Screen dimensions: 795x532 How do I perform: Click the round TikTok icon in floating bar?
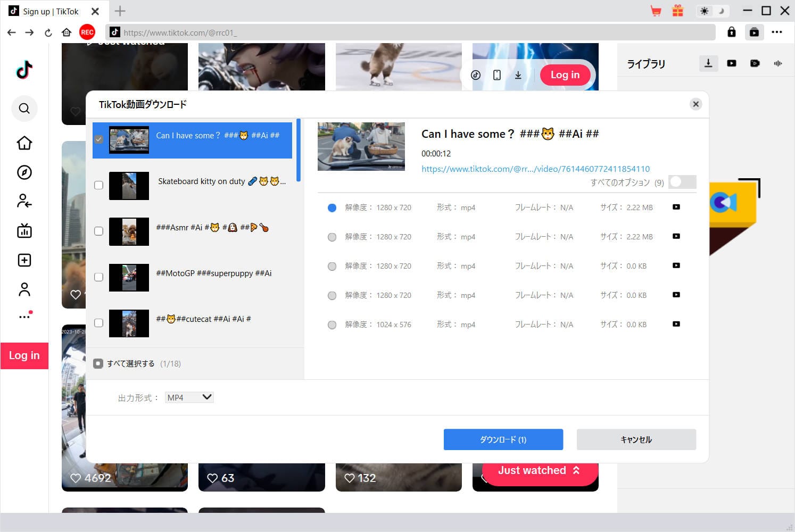point(476,75)
